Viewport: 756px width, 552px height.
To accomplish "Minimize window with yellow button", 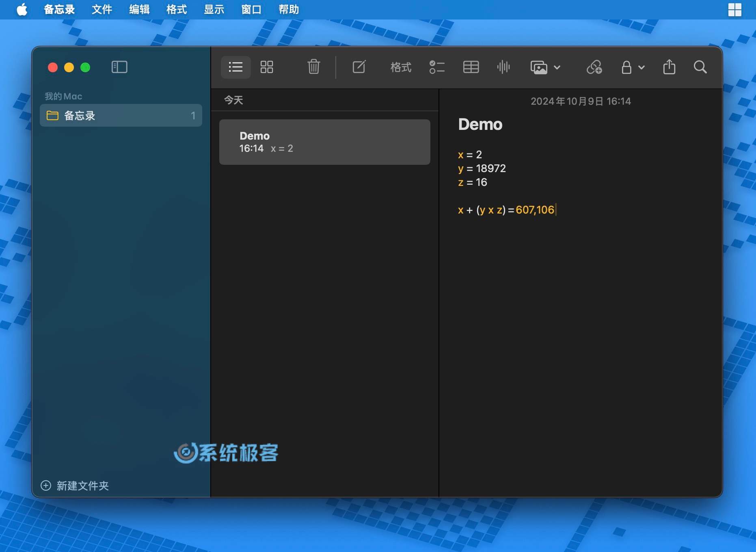I will pos(69,67).
